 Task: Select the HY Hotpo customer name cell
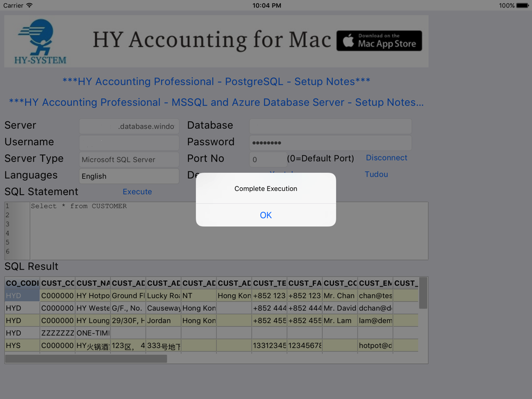click(93, 295)
